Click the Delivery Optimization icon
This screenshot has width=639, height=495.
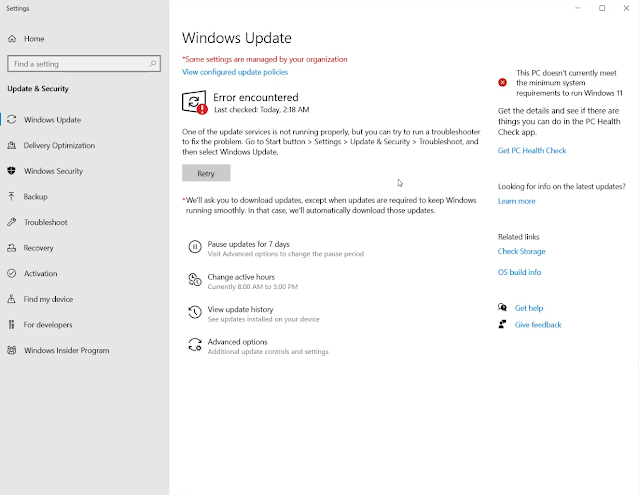pyautogui.click(x=12, y=145)
